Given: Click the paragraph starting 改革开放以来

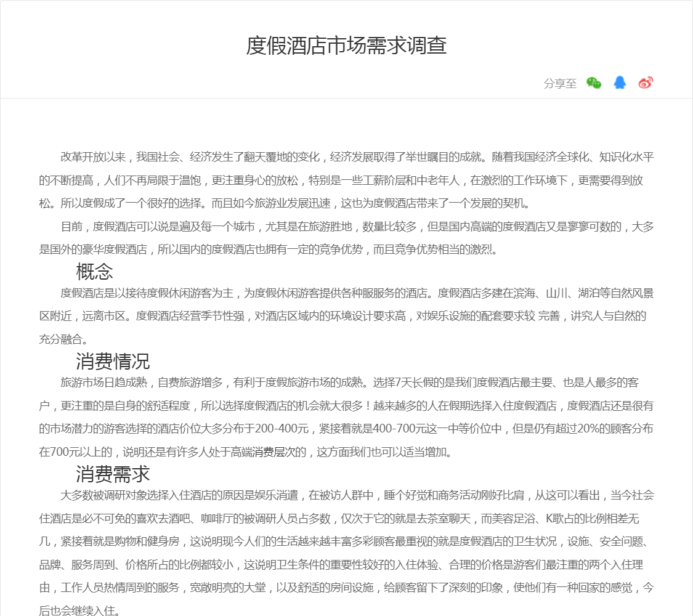Looking at the screenshot, I should tap(346, 180).
